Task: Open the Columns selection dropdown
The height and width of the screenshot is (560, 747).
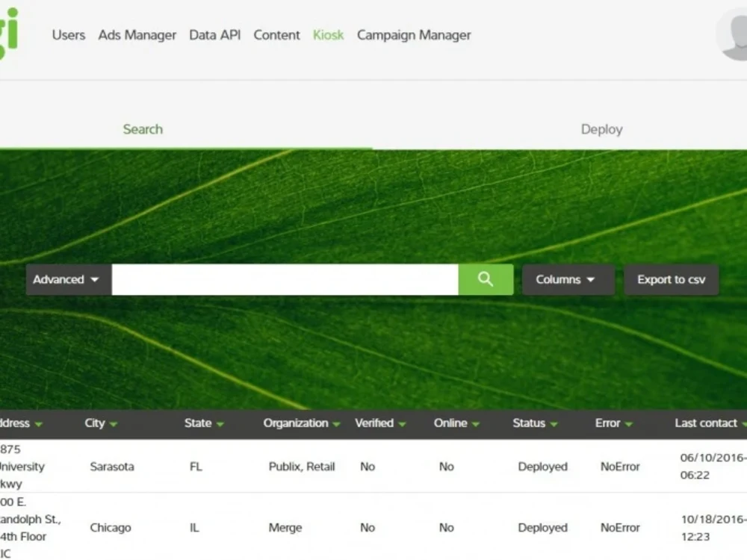Action: [x=568, y=279]
